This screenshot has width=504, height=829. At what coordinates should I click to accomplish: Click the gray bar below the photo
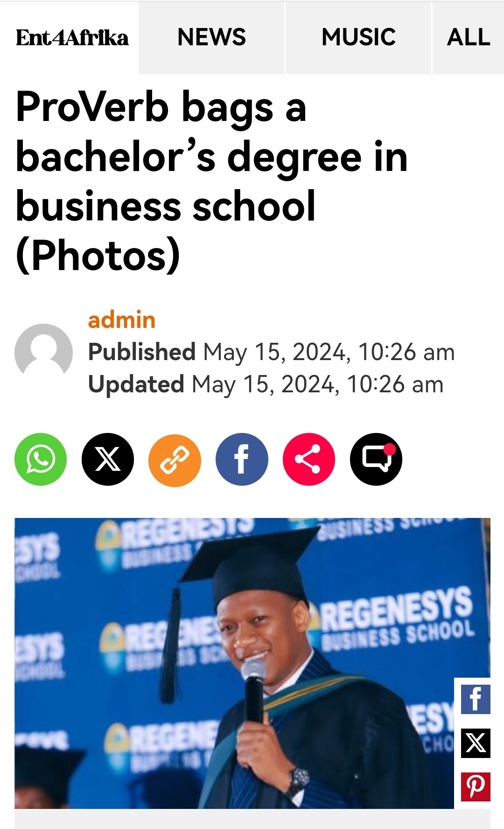tap(252, 819)
